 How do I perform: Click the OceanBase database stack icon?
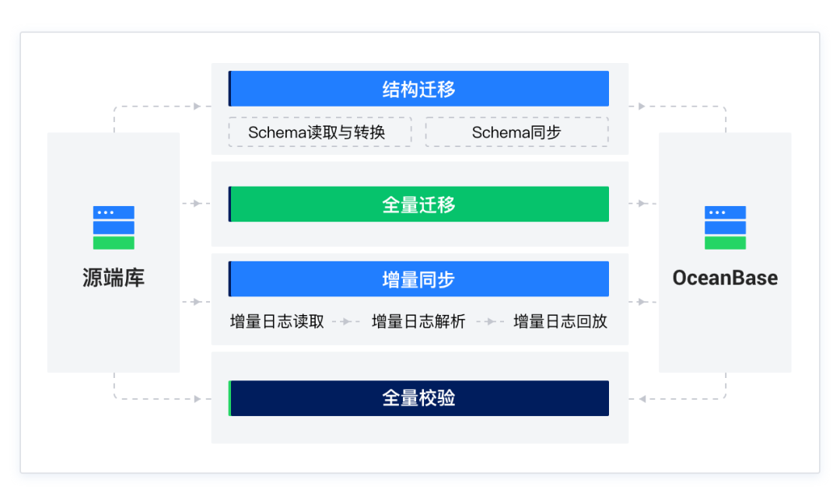tap(725, 227)
